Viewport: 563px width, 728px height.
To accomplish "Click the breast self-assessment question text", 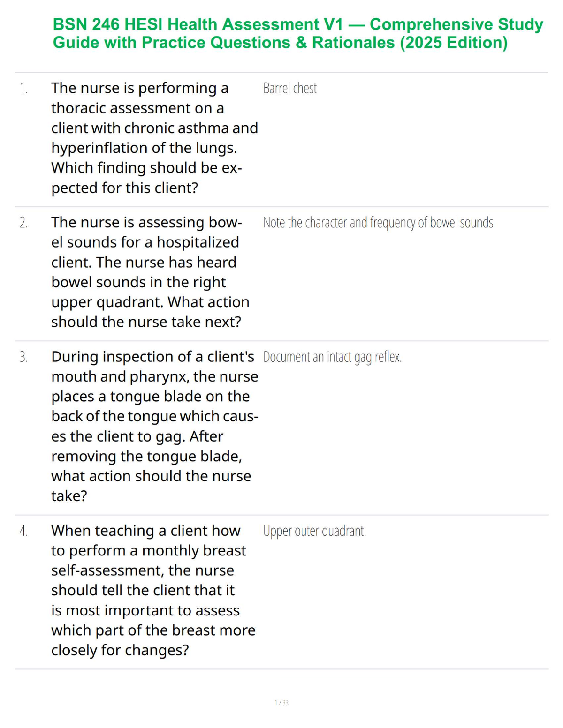I will 153,590.
